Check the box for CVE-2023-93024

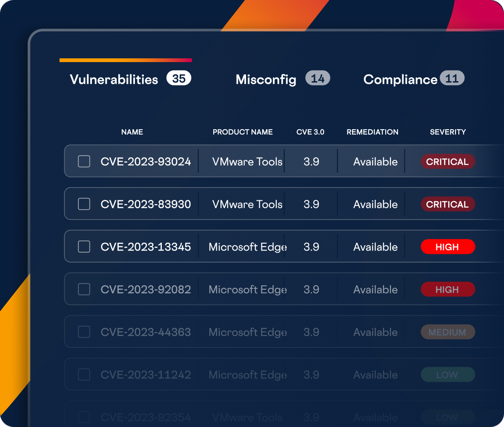[84, 162]
